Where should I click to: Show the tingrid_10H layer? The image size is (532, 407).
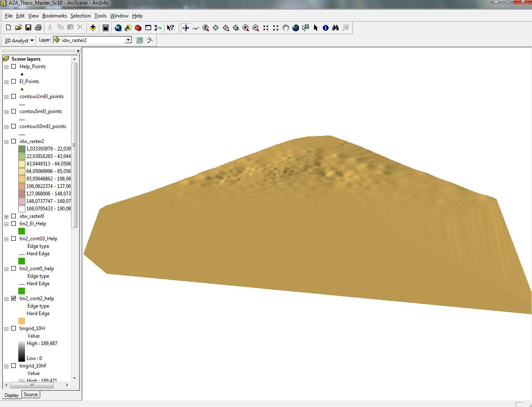tap(14, 328)
